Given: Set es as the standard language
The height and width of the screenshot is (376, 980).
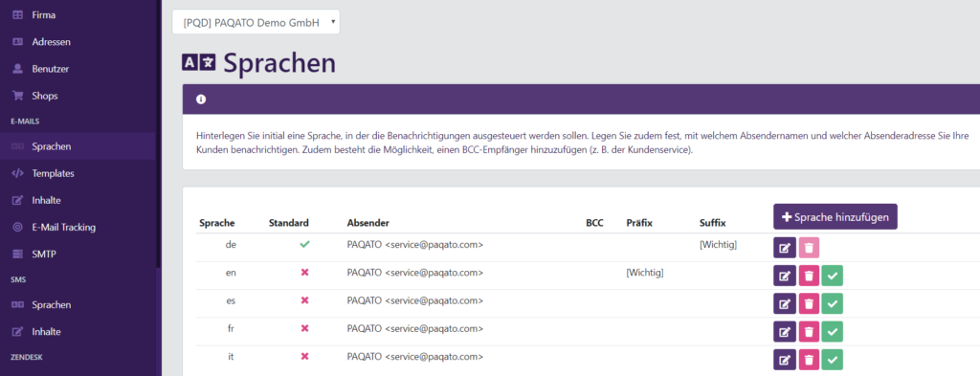Looking at the screenshot, I should [x=832, y=303].
